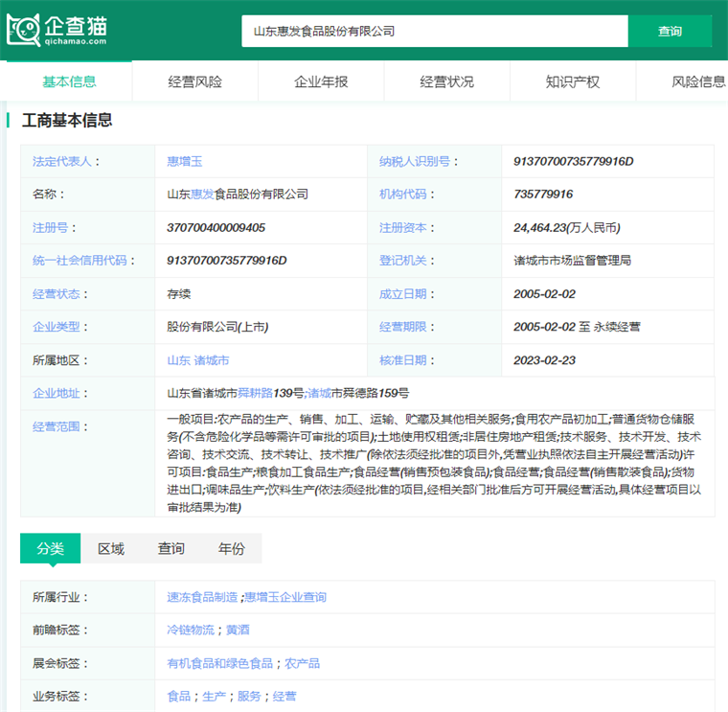The width and height of the screenshot is (728, 712).
Task: Go to the 经营状况 tab
Action: click(446, 81)
